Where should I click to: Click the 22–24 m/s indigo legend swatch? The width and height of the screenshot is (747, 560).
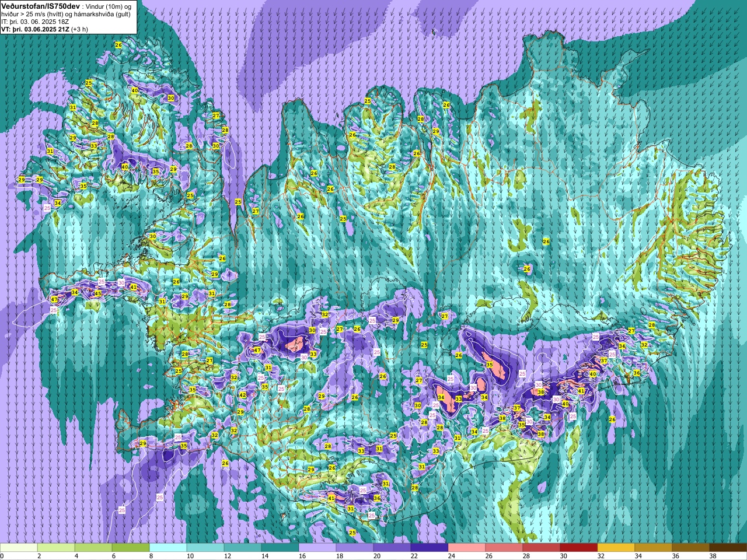(430, 548)
